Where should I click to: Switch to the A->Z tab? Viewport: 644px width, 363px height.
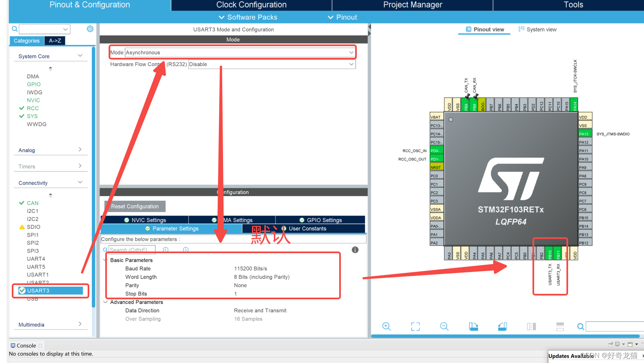[55, 41]
